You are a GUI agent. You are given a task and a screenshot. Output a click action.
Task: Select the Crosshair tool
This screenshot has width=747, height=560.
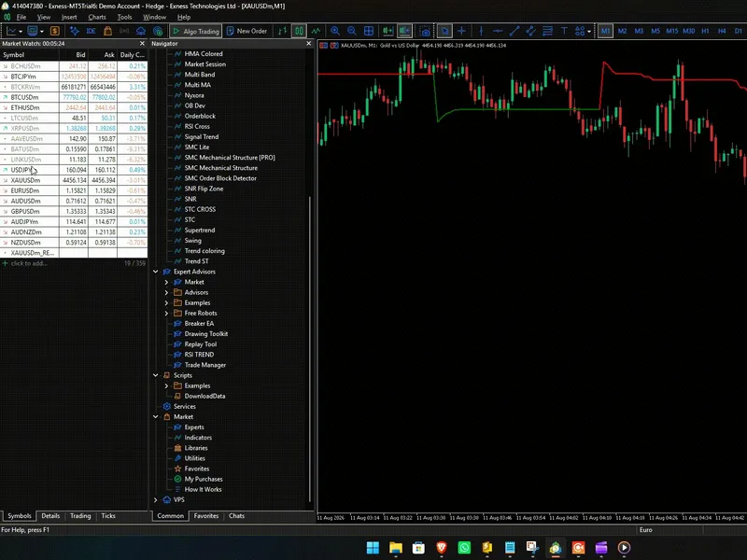pyautogui.click(x=461, y=31)
